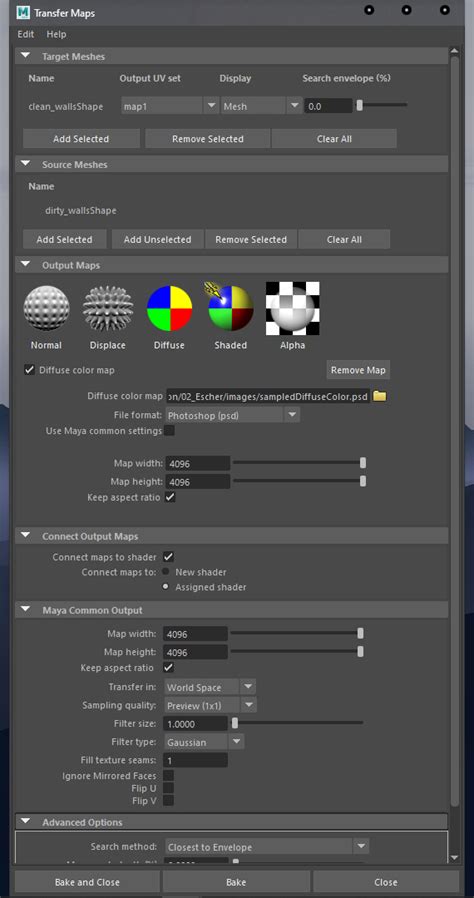
Task: Collapse the Output Maps section
Action: pyautogui.click(x=25, y=265)
